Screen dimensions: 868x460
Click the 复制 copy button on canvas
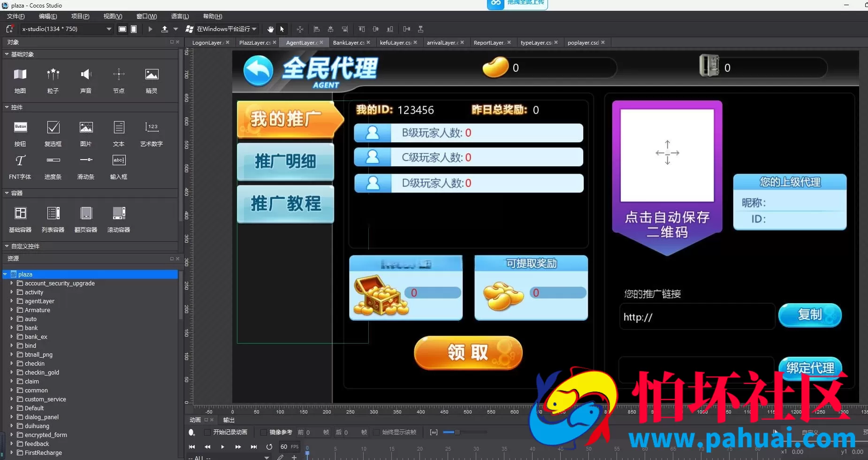point(810,314)
